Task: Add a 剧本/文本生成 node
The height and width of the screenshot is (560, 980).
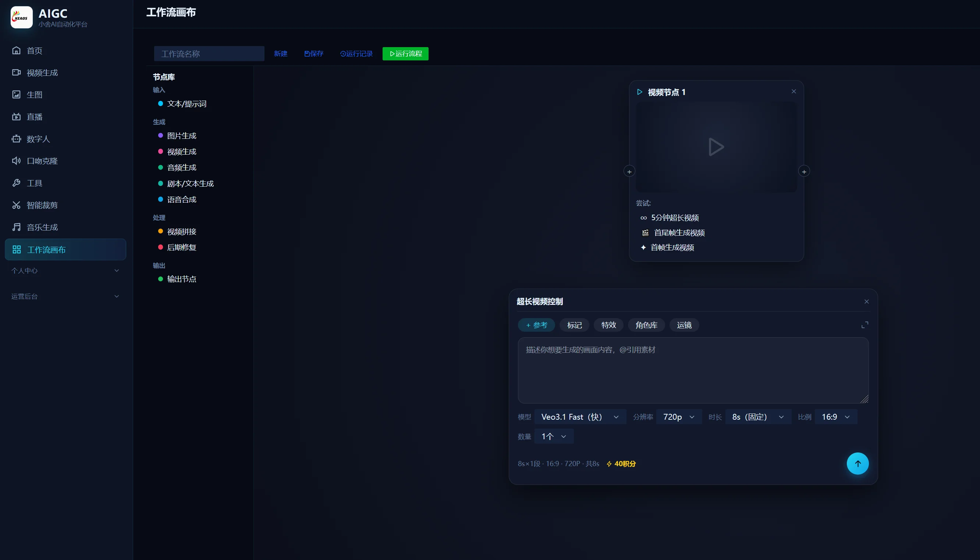Action: click(186, 184)
